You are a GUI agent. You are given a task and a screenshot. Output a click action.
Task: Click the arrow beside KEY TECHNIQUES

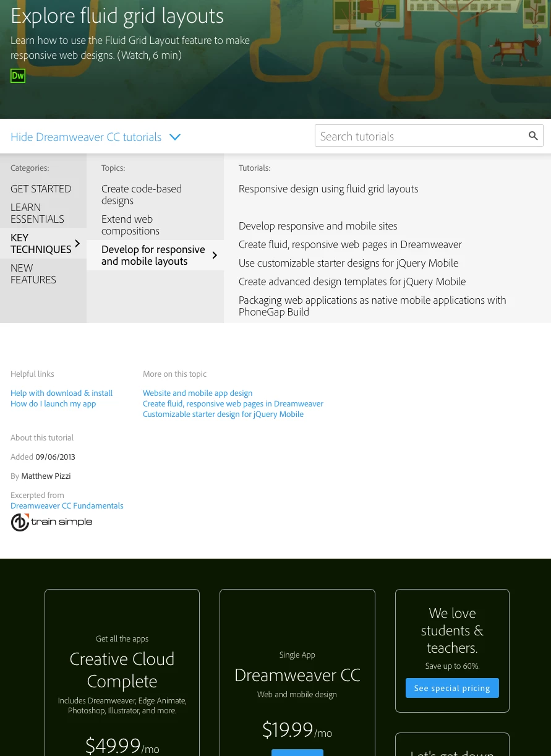(77, 244)
